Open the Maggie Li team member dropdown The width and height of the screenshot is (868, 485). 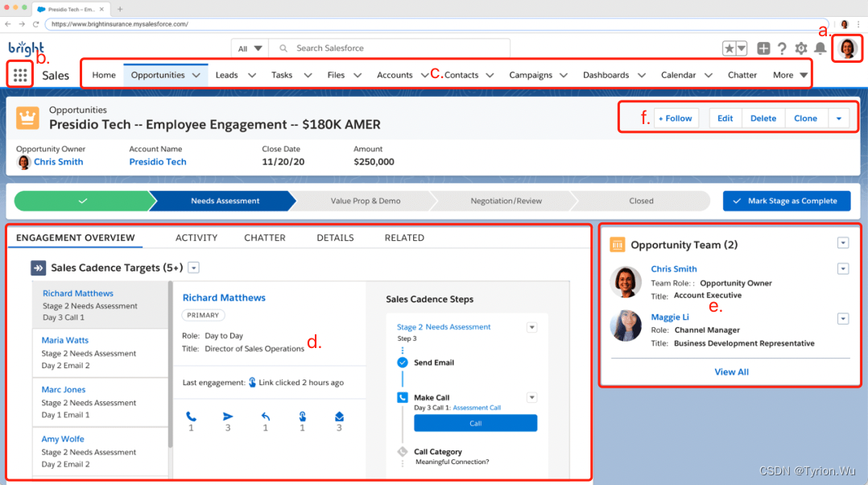coord(843,319)
